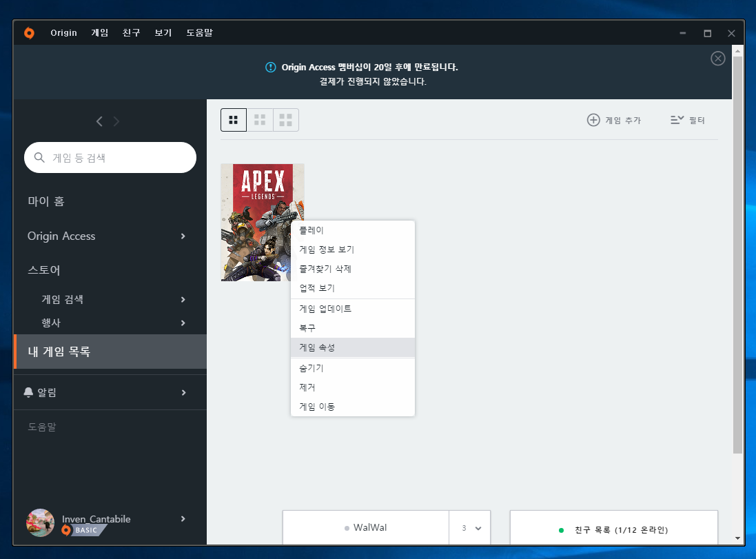This screenshot has width=756, height=559.
Task: Choose 숨기기 from context menu
Action: (353, 368)
